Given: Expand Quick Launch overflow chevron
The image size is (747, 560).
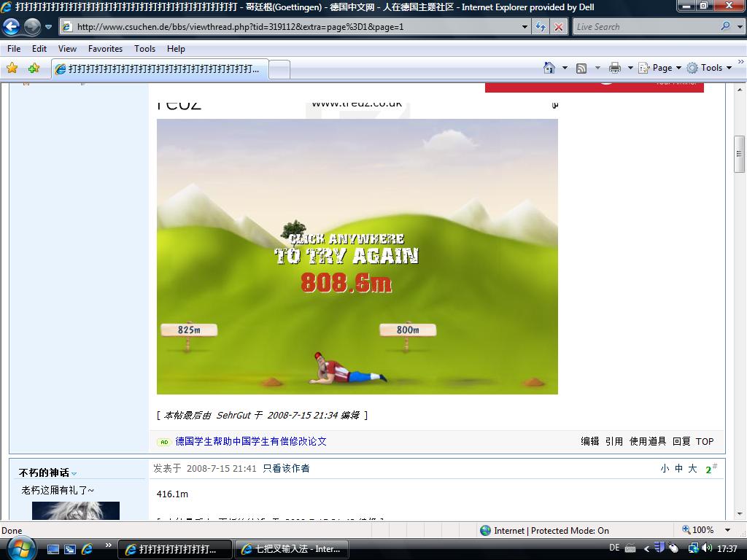Looking at the screenshot, I should tap(108, 545).
